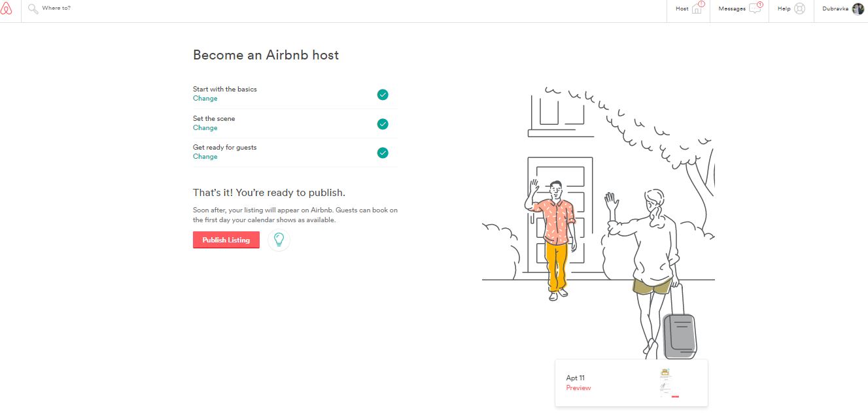
Task: Open the Help menu label
Action: 784,9
